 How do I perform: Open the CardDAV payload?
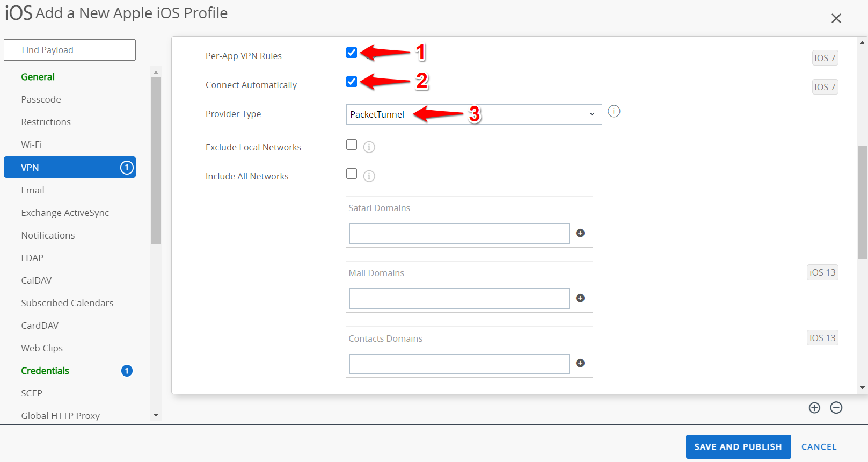[40, 326]
